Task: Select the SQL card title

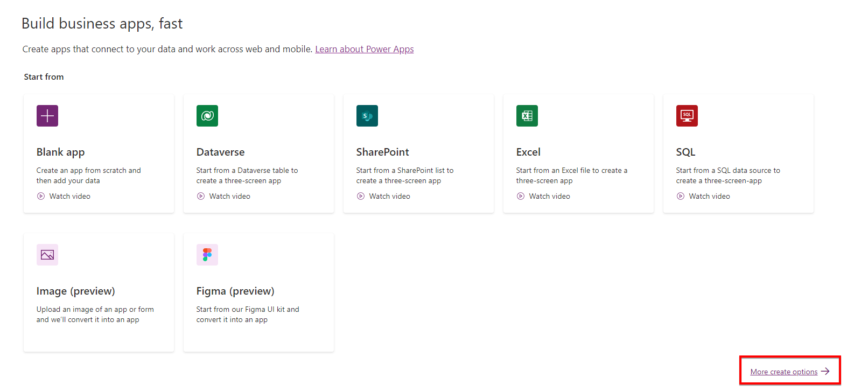Action: [686, 152]
